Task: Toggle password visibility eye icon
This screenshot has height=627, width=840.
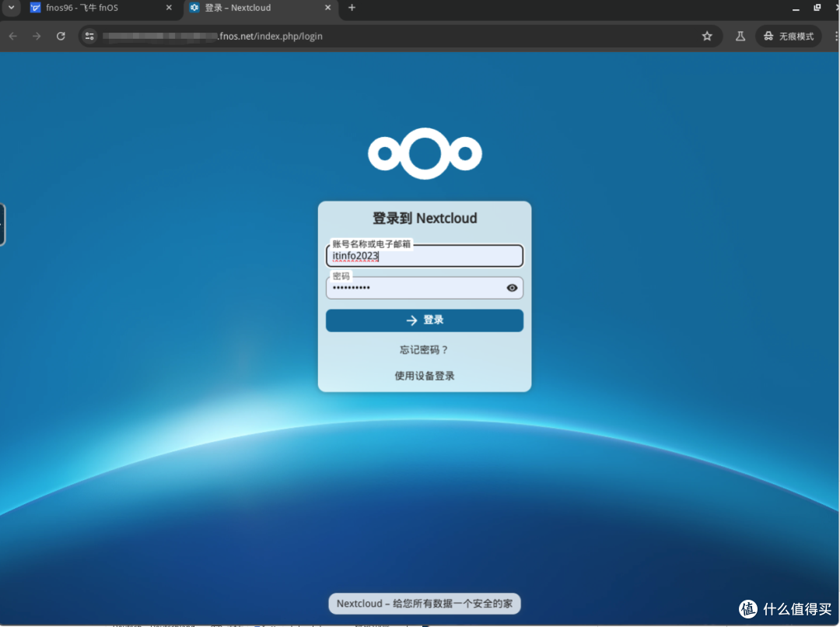Action: [512, 288]
